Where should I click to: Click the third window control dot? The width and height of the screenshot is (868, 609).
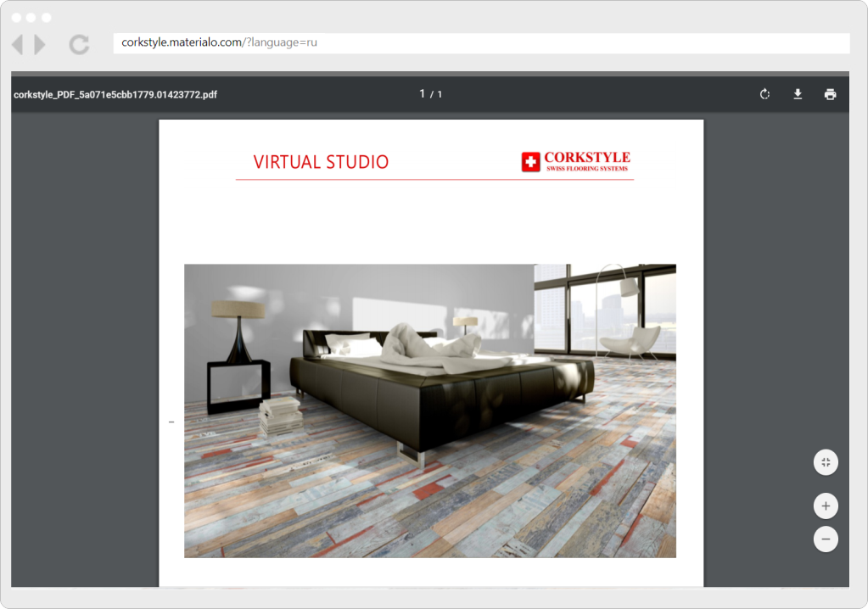pyautogui.click(x=46, y=17)
